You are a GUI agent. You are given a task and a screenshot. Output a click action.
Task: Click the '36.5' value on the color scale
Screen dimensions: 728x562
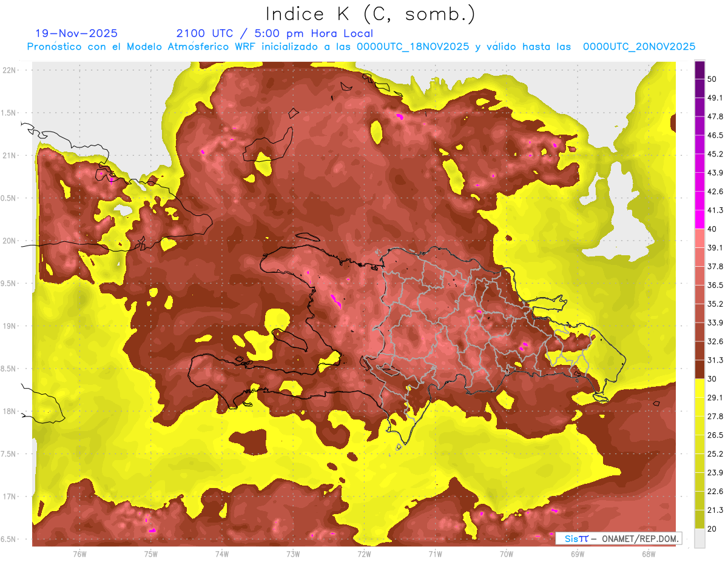coord(715,286)
